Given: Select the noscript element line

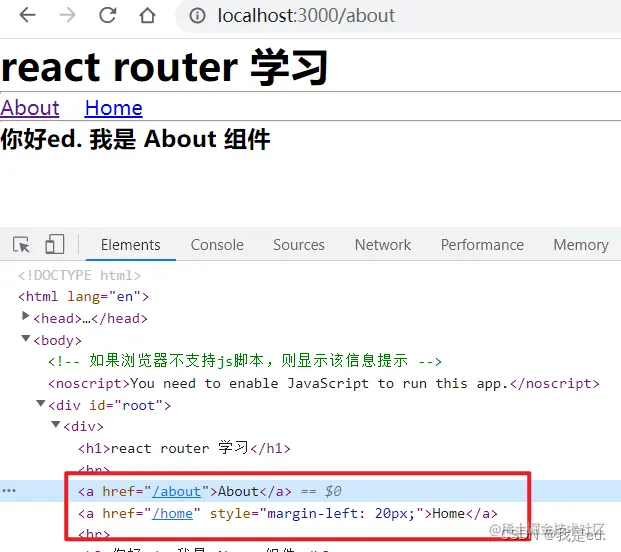Looking at the screenshot, I should [324, 383].
